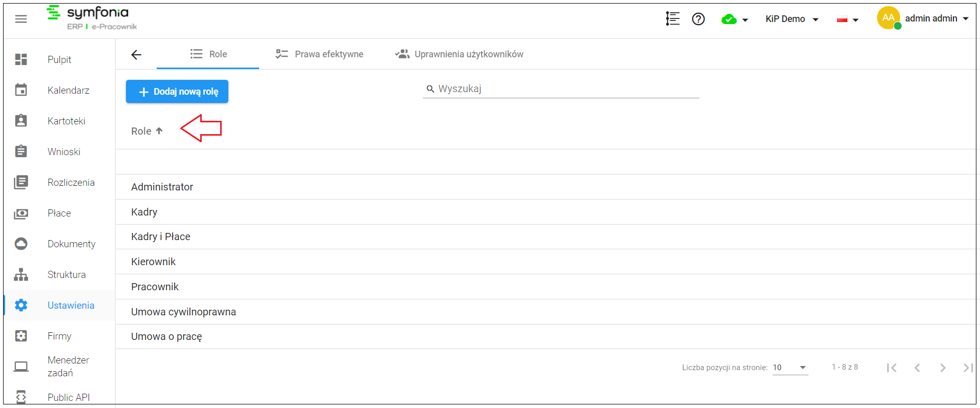The width and height of the screenshot is (980, 408).
Task: Go to first page of roles
Action: click(x=891, y=368)
